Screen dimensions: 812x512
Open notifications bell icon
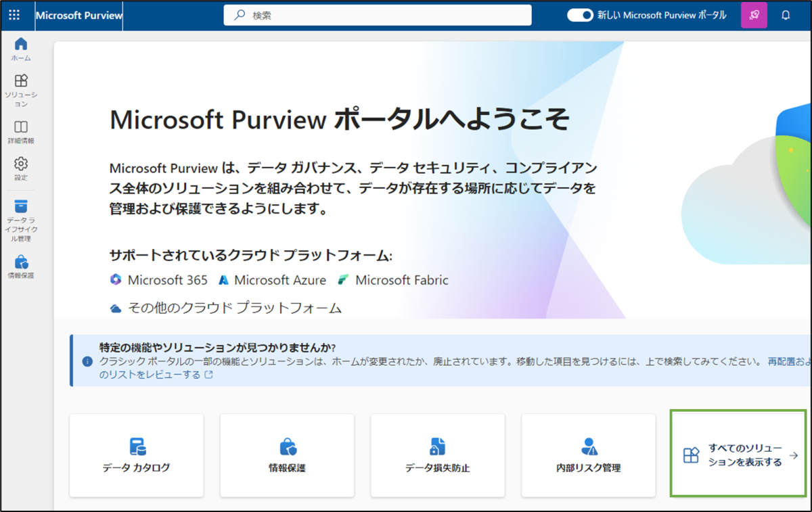[786, 15]
